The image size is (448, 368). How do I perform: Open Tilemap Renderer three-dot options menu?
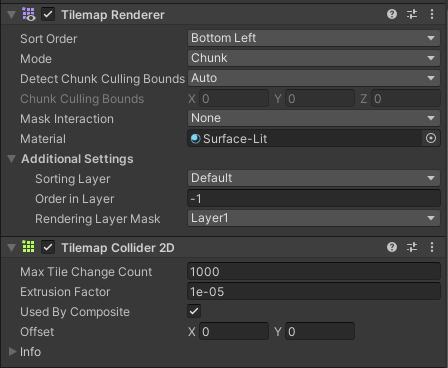click(432, 14)
